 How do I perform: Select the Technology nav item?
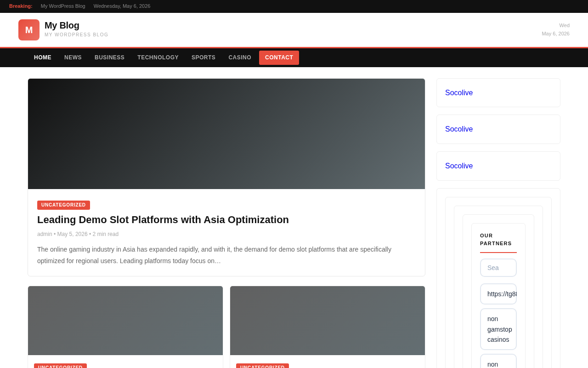tap(158, 57)
